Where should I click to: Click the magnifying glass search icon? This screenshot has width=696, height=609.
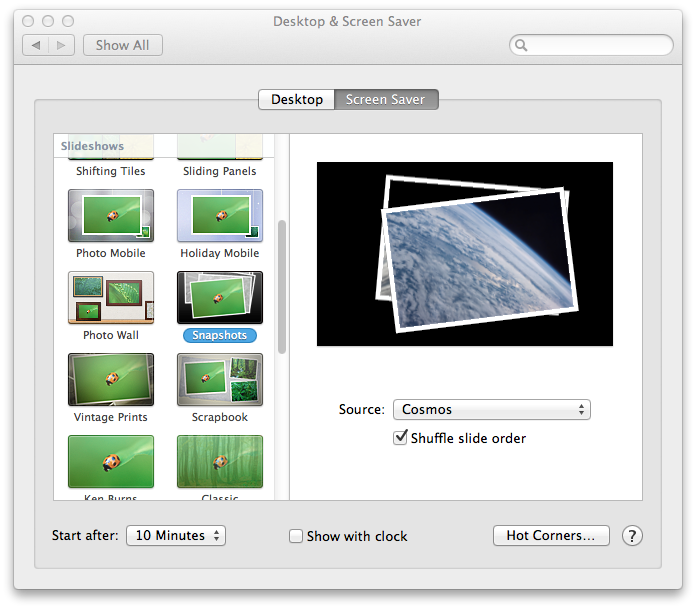(x=521, y=45)
